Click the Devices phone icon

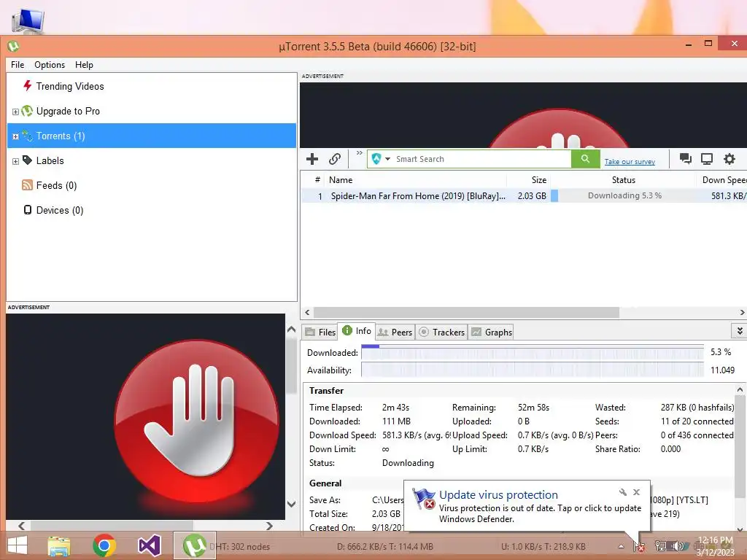[28, 209]
